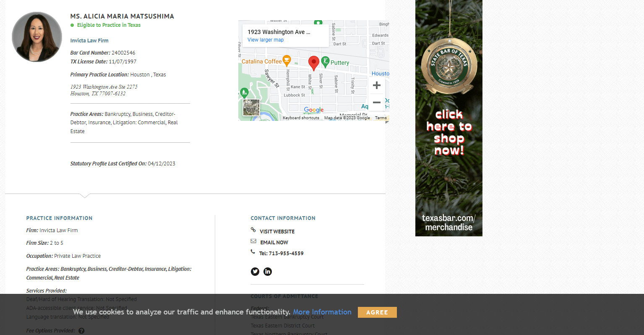Open the Invicta Law Firm link

tap(89, 41)
